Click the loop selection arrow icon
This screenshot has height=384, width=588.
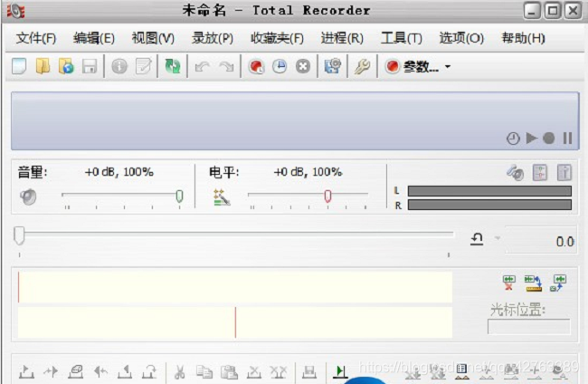point(149,371)
